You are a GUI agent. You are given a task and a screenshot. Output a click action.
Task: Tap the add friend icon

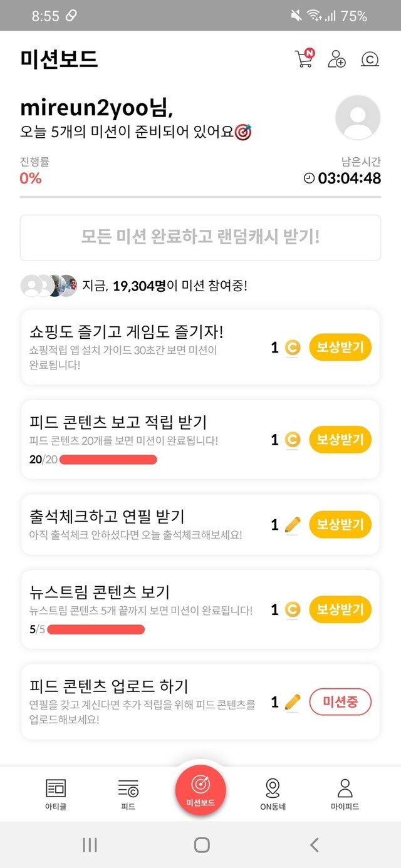click(336, 59)
